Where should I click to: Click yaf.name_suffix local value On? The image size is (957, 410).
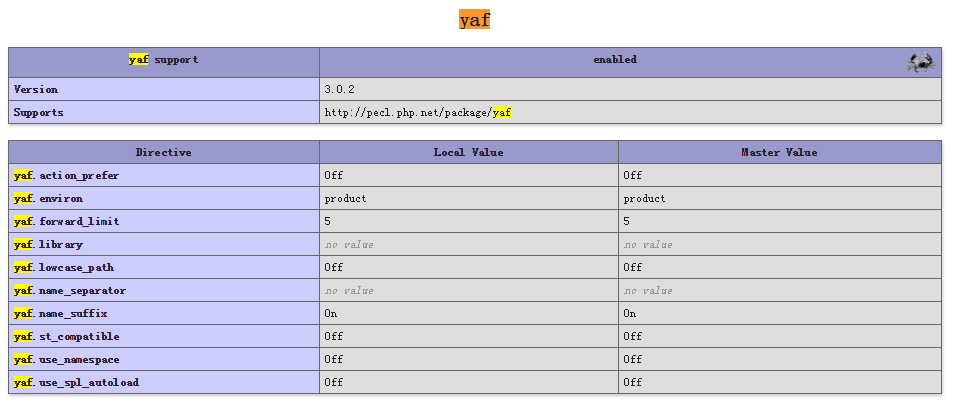point(331,314)
